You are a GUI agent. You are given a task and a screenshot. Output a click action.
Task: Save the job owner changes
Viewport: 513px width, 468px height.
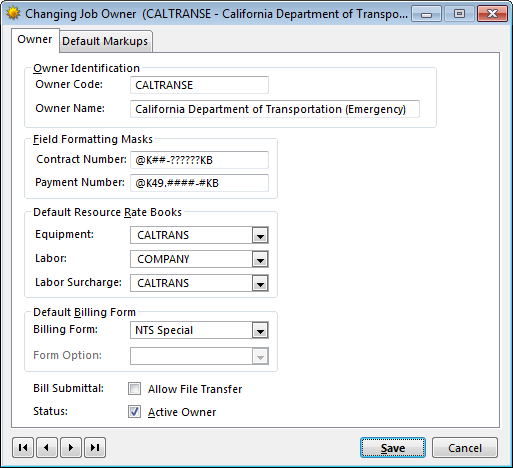[393, 448]
